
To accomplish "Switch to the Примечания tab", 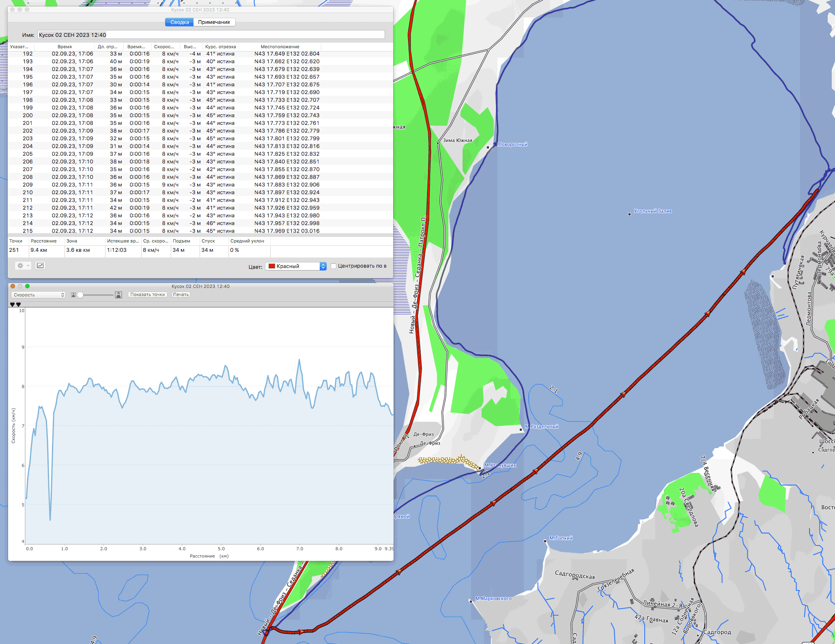I will pyautogui.click(x=214, y=22).
